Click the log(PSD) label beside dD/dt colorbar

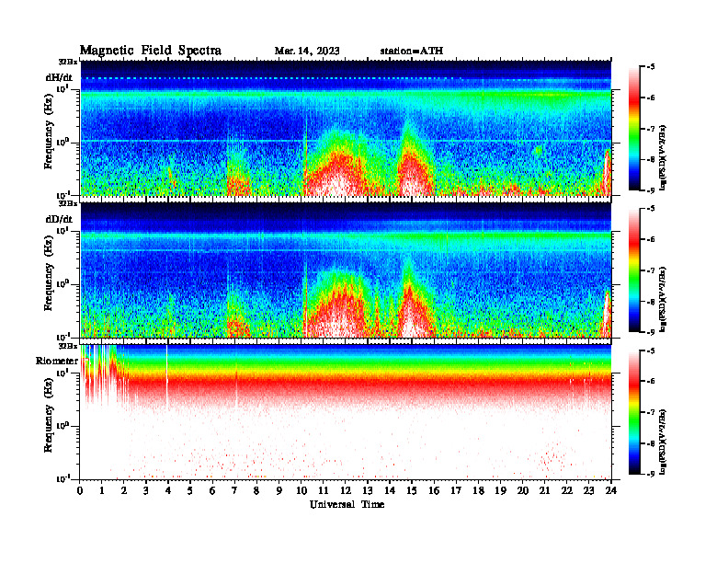click(662, 299)
